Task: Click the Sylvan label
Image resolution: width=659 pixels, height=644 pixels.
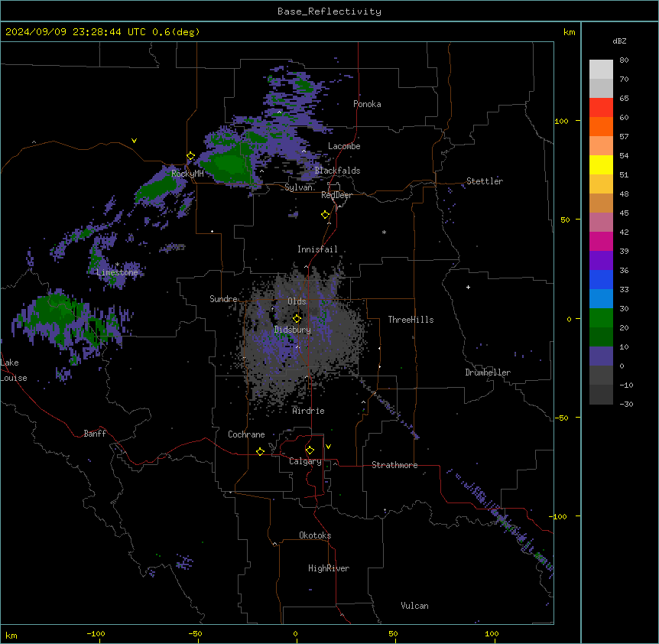Action: (x=298, y=187)
